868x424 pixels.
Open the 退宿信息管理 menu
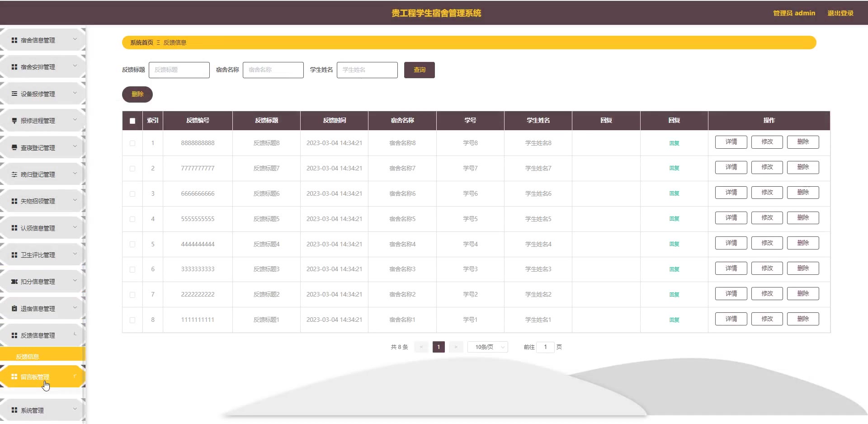[42, 309]
